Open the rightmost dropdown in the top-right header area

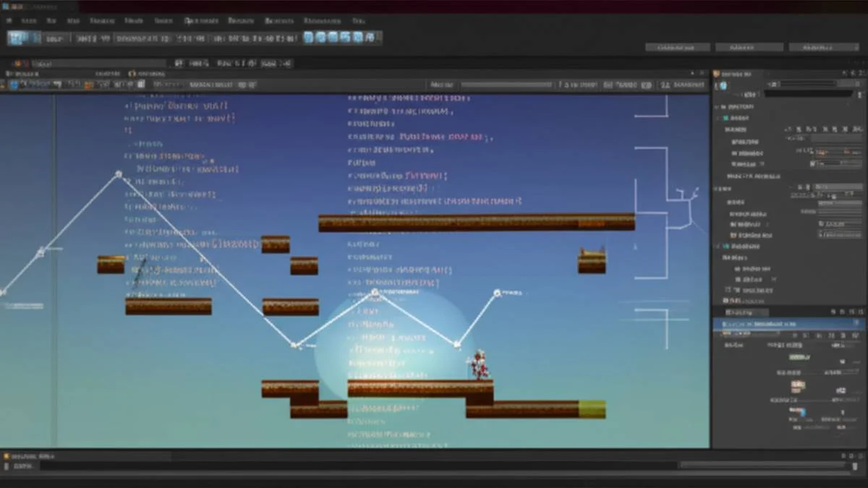(x=823, y=47)
